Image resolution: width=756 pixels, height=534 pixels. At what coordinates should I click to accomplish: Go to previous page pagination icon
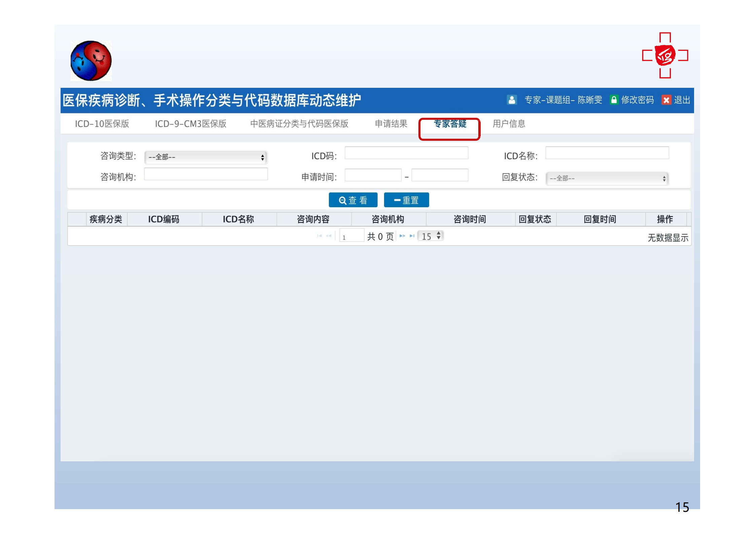[x=329, y=236]
